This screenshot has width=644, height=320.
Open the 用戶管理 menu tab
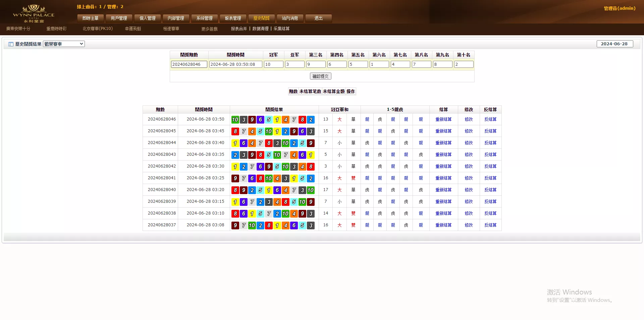119,18
